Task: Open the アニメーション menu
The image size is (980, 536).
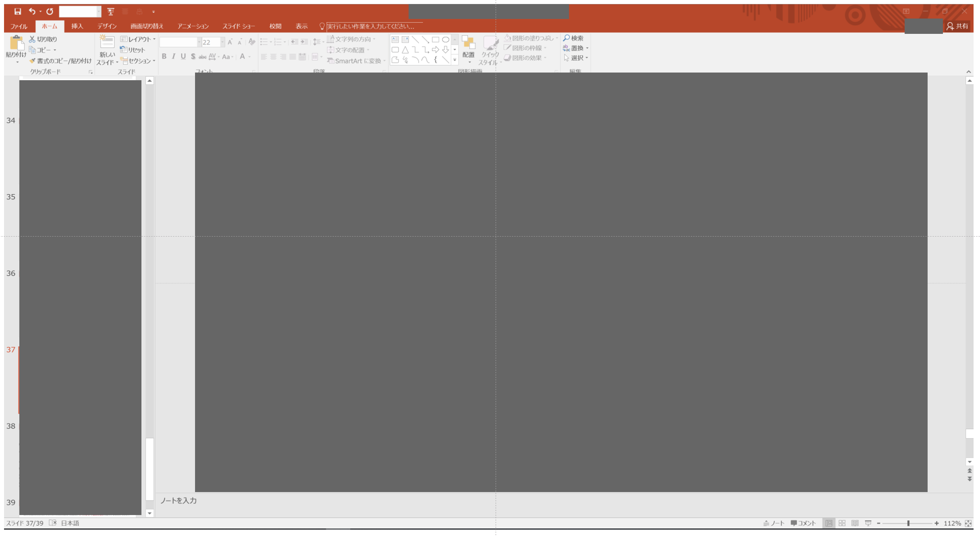Action: point(191,27)
